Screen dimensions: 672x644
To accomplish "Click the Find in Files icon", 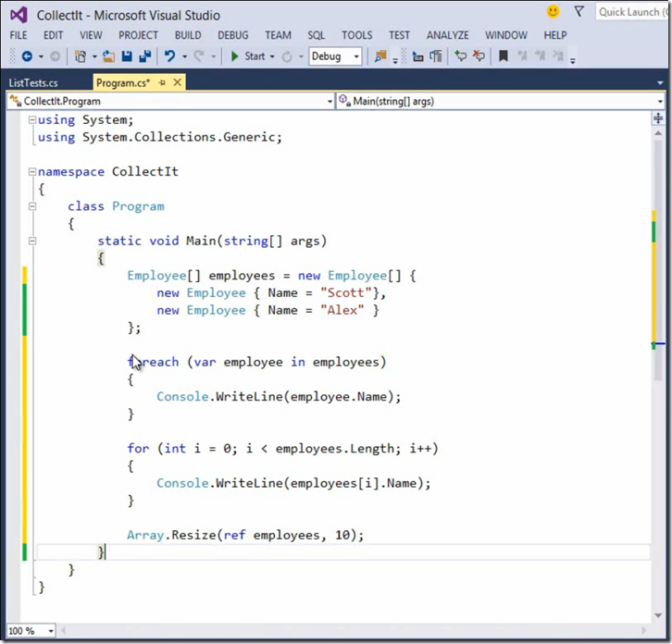I will 380,56.
